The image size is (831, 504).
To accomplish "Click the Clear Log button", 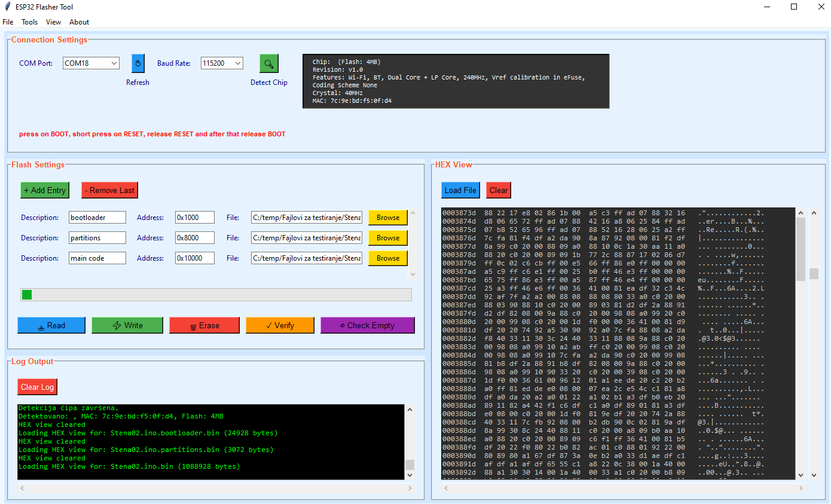I will coord(37,387).
